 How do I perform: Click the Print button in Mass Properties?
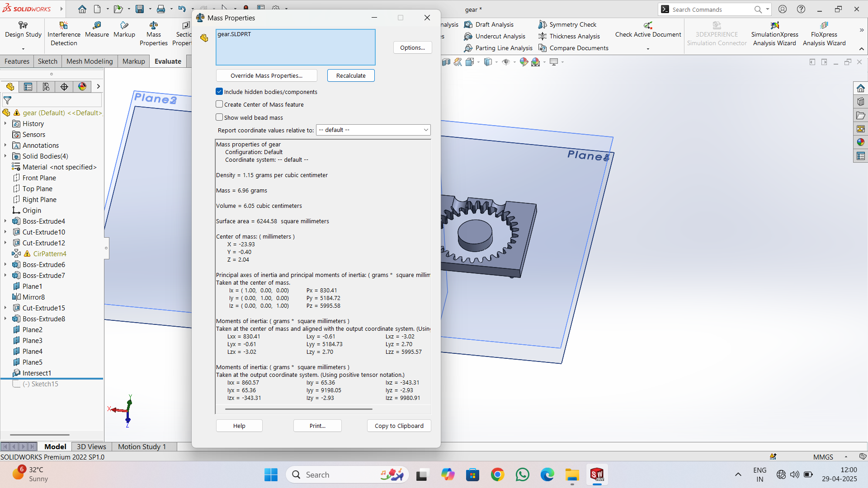click(317, 426)
